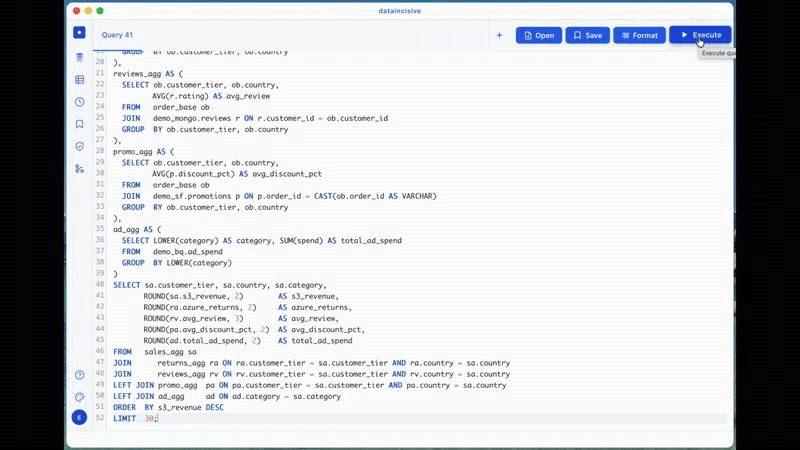Click the Open file button
Viewport: 800px width, 450px height.
pyautogui.click(x=539, y=35)
